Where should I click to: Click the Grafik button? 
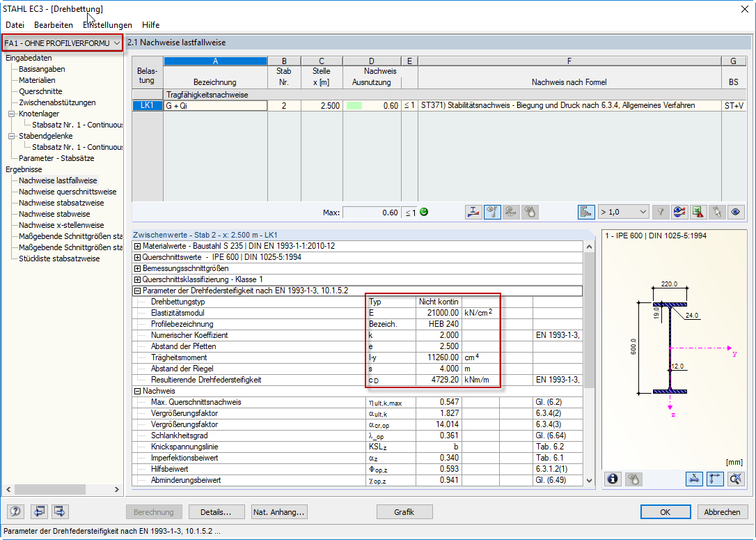coord(404,512)
